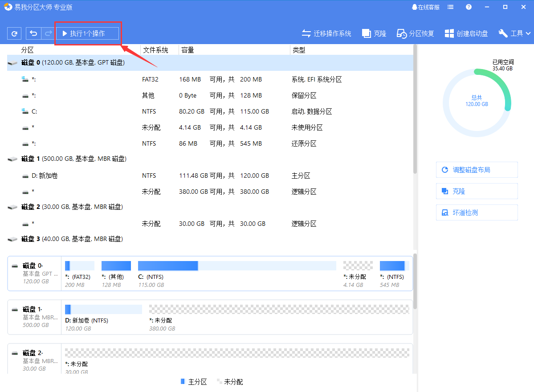Click the refresh icon in toolbar
534x392 pixels.
(x=14, y=33)
